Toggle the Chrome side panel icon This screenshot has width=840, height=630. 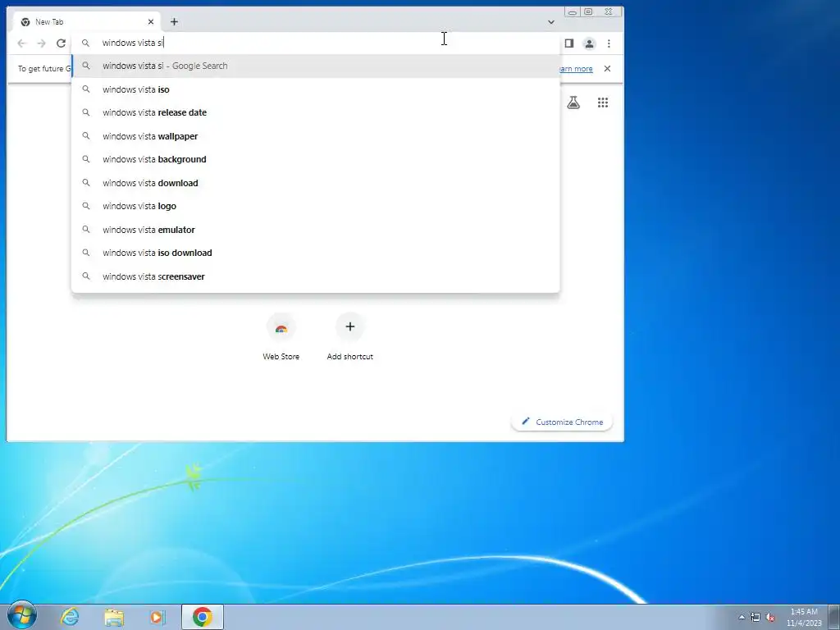point(569,43)
